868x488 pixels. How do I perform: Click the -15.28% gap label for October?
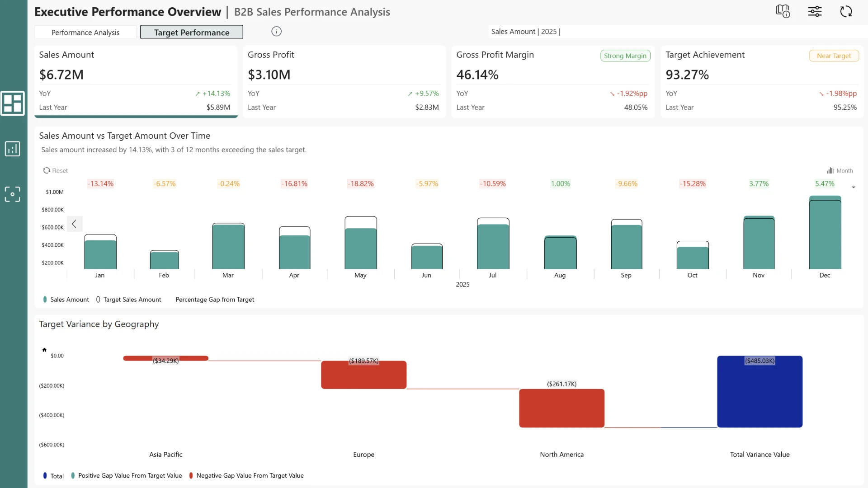693,184
